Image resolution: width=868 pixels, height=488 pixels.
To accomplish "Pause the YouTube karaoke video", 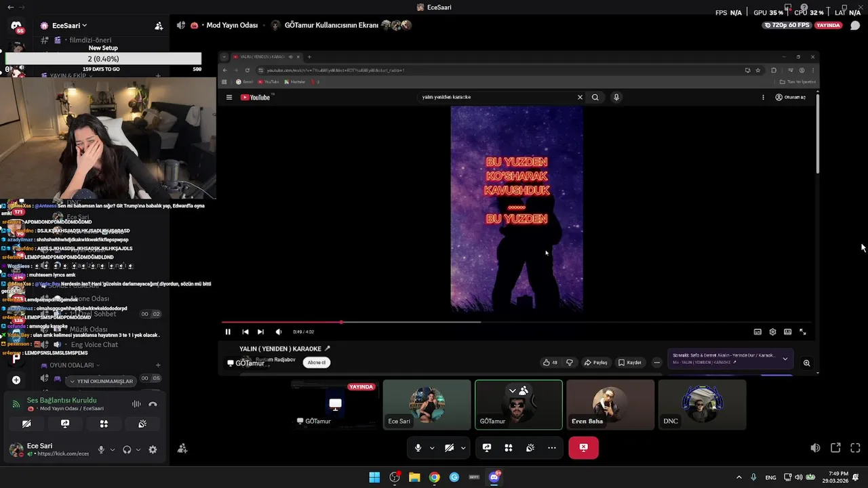I will pyautogui.click(x=228, y=331).
